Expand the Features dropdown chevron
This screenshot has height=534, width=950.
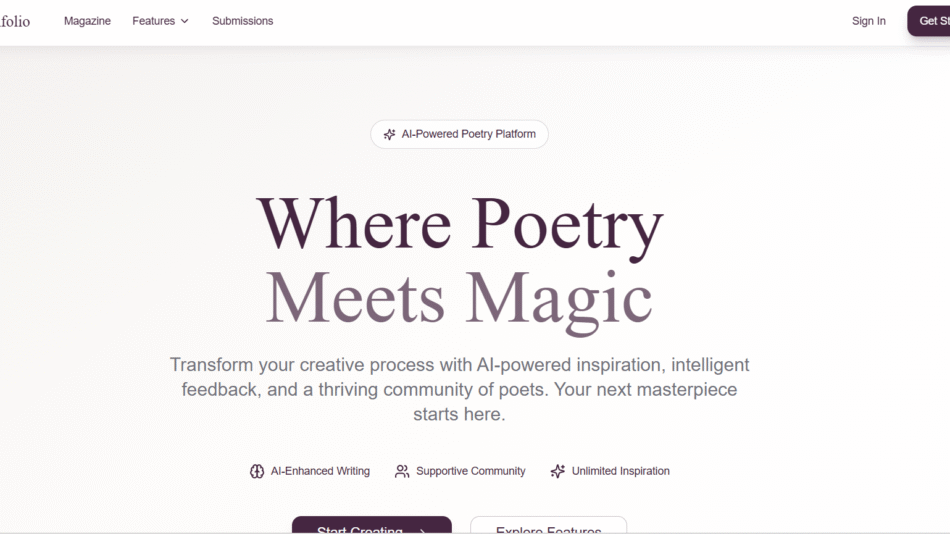[x=185, y=21]
